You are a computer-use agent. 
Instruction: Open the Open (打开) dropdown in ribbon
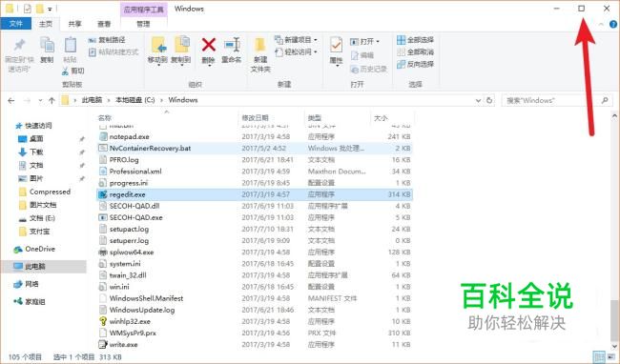click(364, 42)
